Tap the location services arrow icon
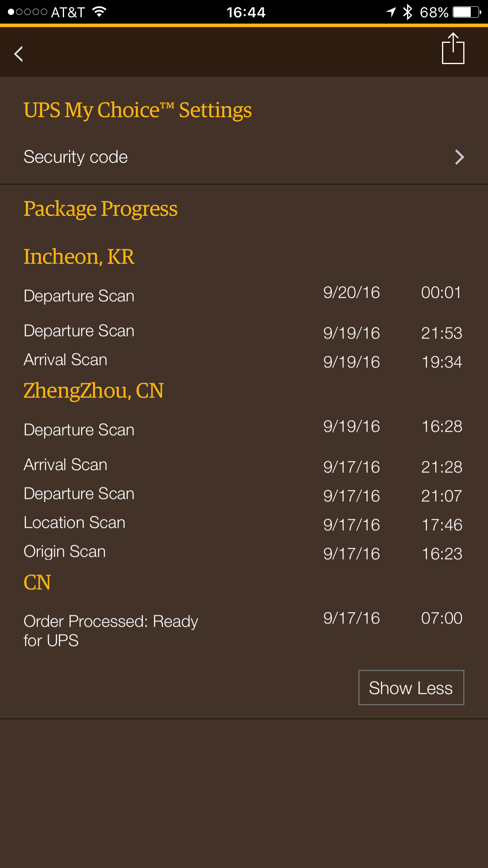The width and height of the screenshot is (488, 868). [x=391, y=12]
